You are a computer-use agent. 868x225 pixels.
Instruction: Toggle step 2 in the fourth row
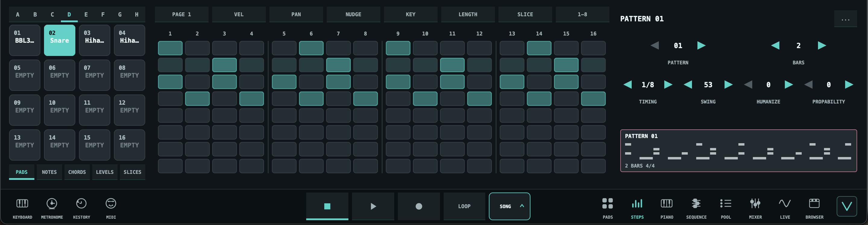pos(197,99)
